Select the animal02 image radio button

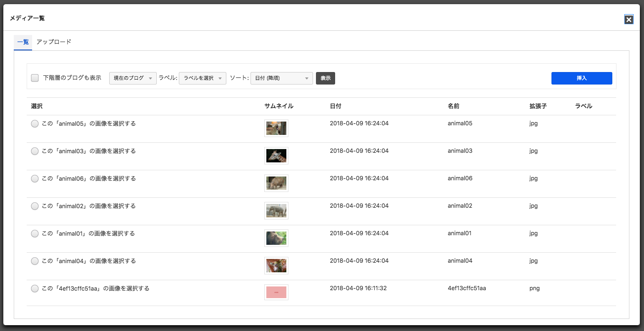pos(35,206)
